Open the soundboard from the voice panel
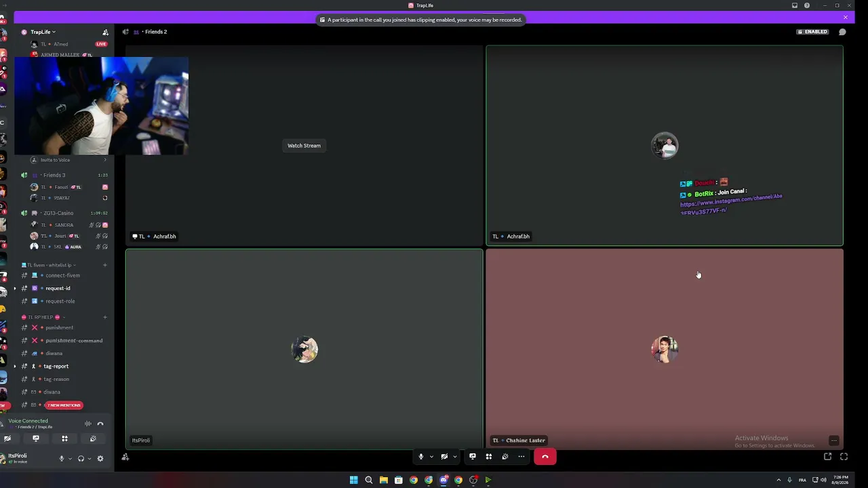This screenshot has width=868, height=488. pos(93,439)
